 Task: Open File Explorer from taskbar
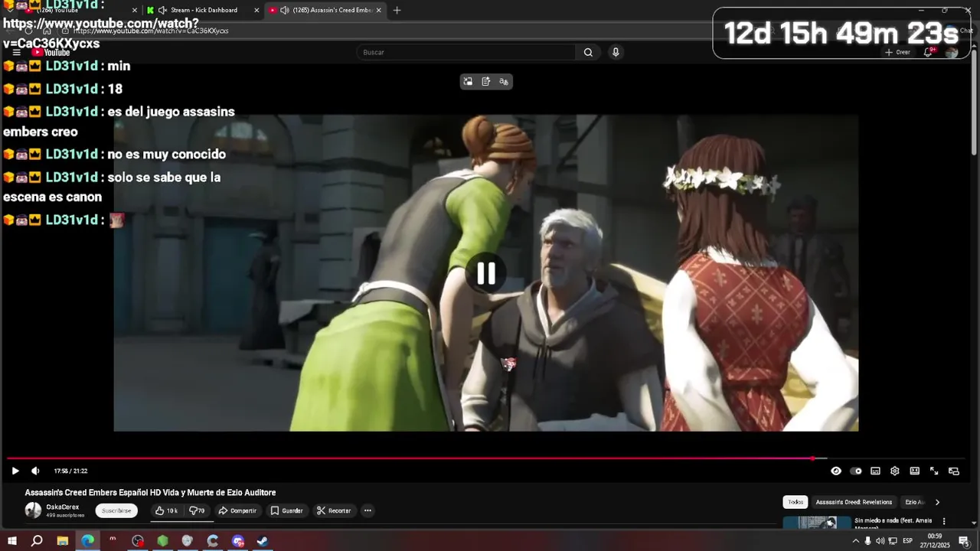63,541
